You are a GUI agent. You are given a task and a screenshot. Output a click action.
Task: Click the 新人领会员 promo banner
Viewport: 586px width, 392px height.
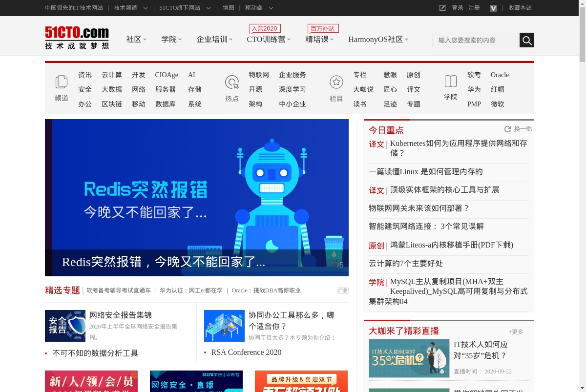click(x=91, y=381)
